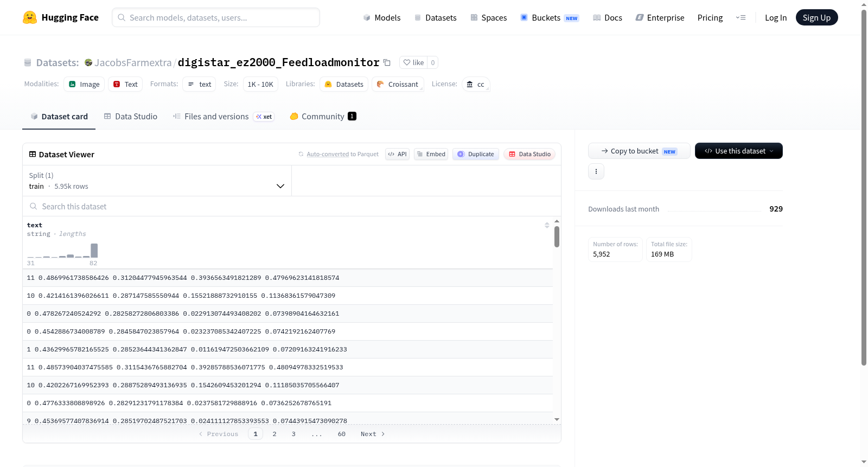Click the Datasets library tag
The height and width of the screenshot is (467, 868).
[344, 84]
